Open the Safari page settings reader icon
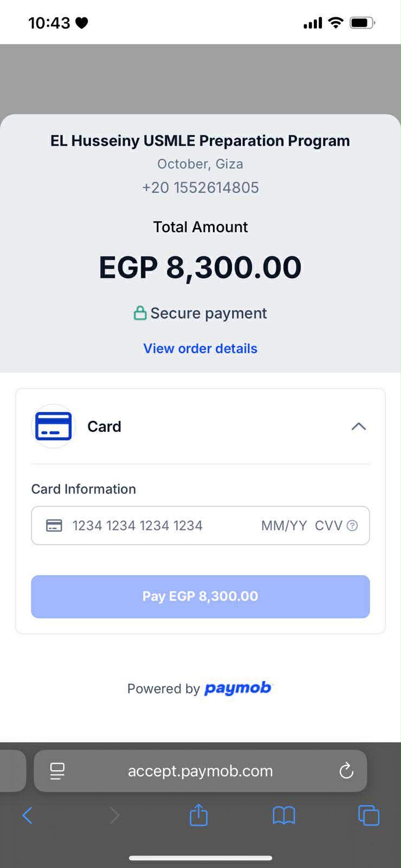This screenshot has width=401, height=868. click(x=57, y=770)
